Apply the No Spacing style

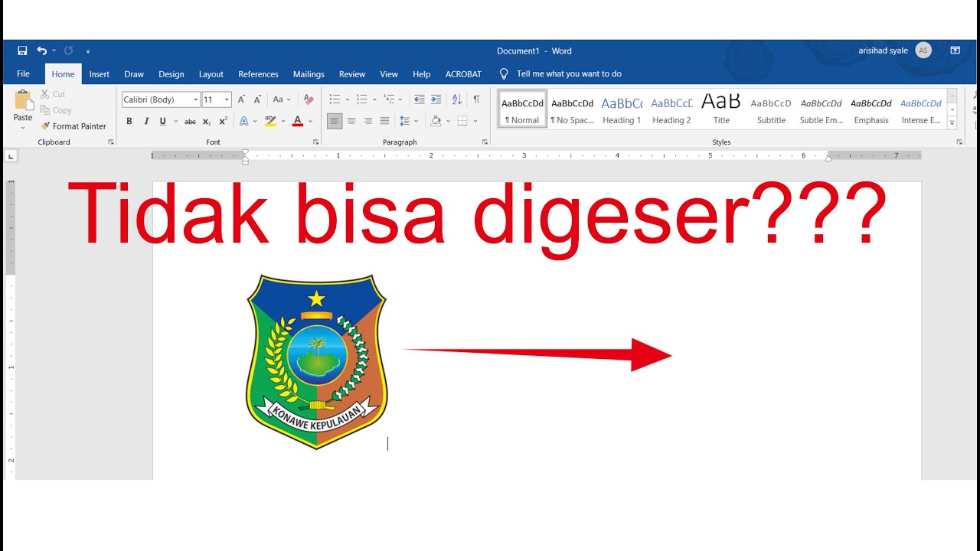coord(572,109)
